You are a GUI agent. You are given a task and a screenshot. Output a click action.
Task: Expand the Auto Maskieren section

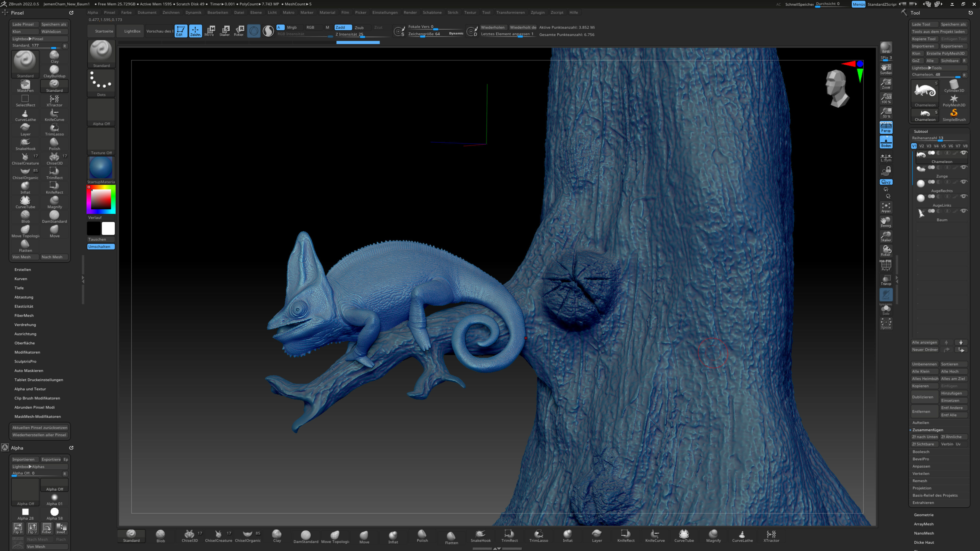tap(29, 370)
